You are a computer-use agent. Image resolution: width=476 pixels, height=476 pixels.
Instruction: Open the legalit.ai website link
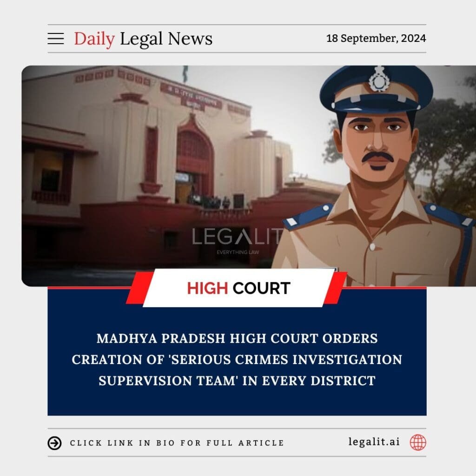pos(374,442)
